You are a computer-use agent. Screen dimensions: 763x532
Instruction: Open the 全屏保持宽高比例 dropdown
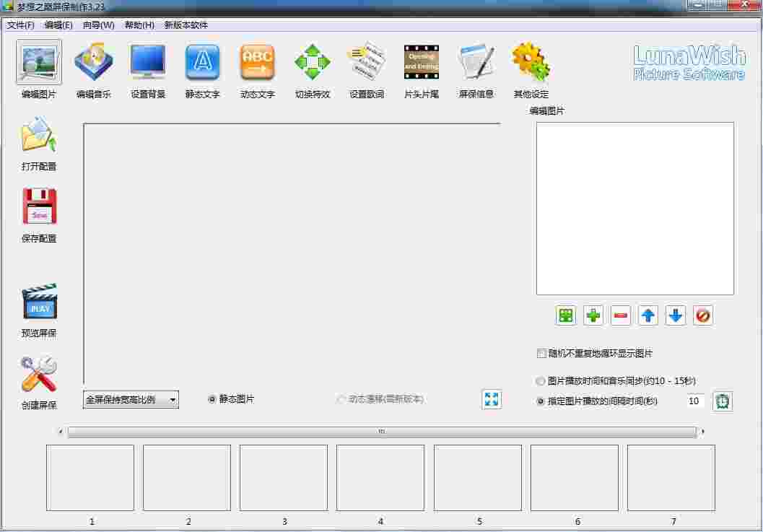(131, 398)
